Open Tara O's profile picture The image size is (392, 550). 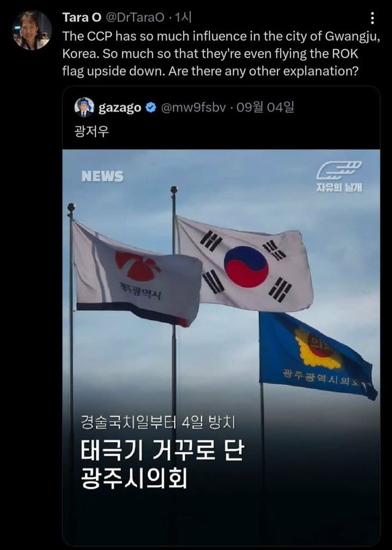tap(32, 30)
